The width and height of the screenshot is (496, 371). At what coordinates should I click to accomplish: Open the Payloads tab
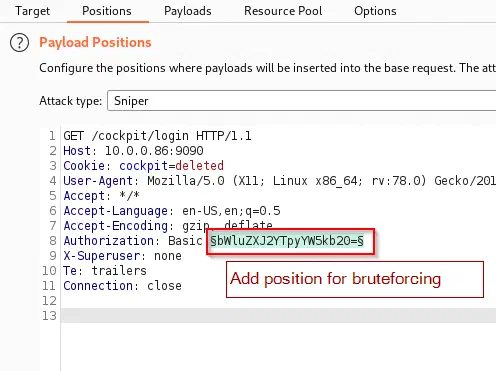(188, 11)
